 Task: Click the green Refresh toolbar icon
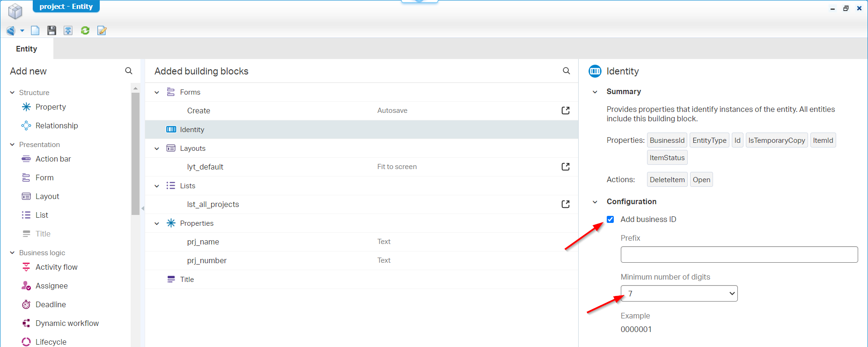pyautogui.click(x=85, y=30)
